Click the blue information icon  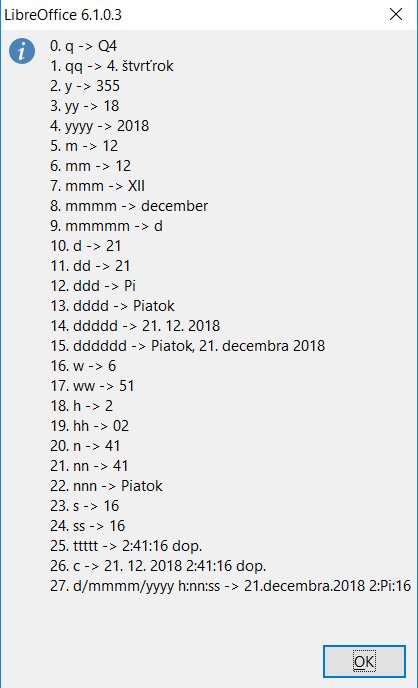[x=22, y=51]
